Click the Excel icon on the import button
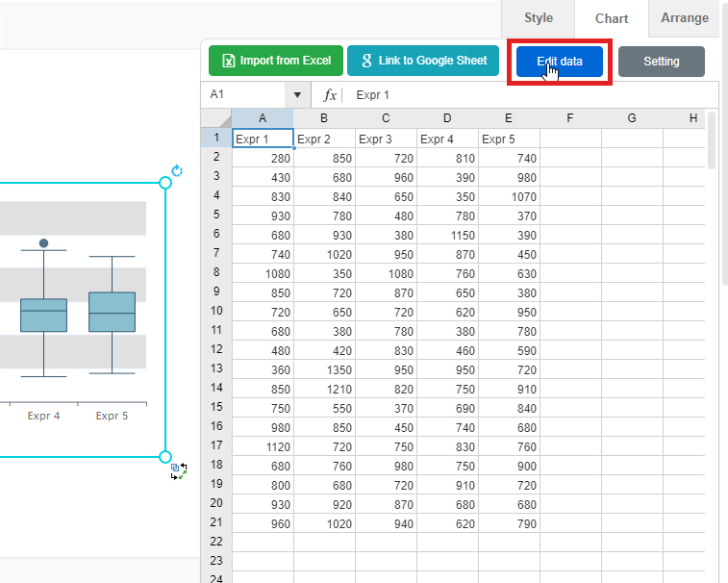Screen dimensions: 728x583 click(x=228, y=61)
